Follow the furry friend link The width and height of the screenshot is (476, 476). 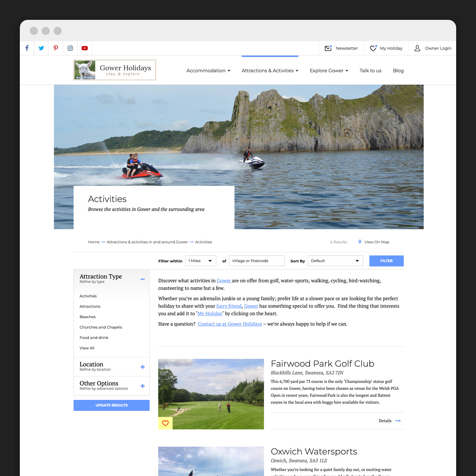pos(229,306)
